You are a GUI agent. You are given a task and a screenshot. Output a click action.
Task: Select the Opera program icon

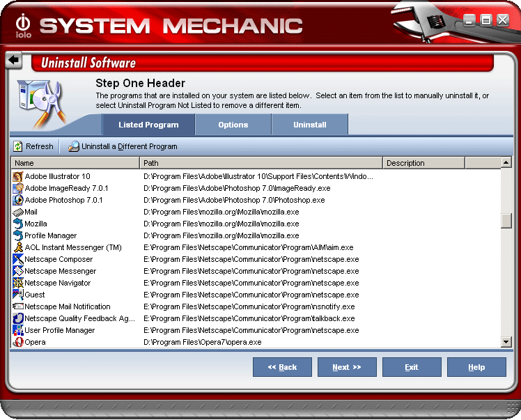18,342
